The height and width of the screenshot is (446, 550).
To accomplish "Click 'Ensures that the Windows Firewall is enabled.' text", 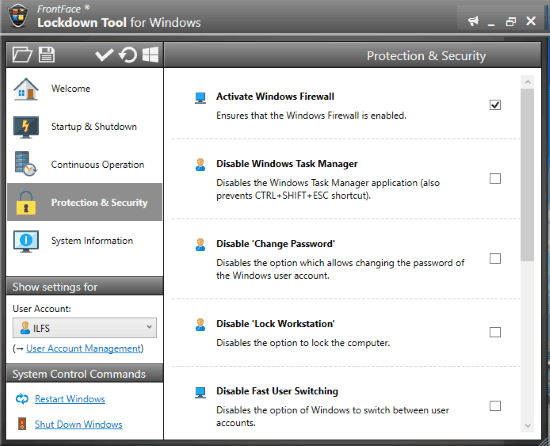I will 311,115.
